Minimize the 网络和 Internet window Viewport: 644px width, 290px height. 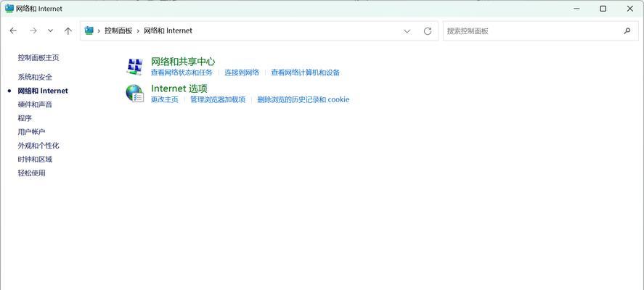coord(576,9)
